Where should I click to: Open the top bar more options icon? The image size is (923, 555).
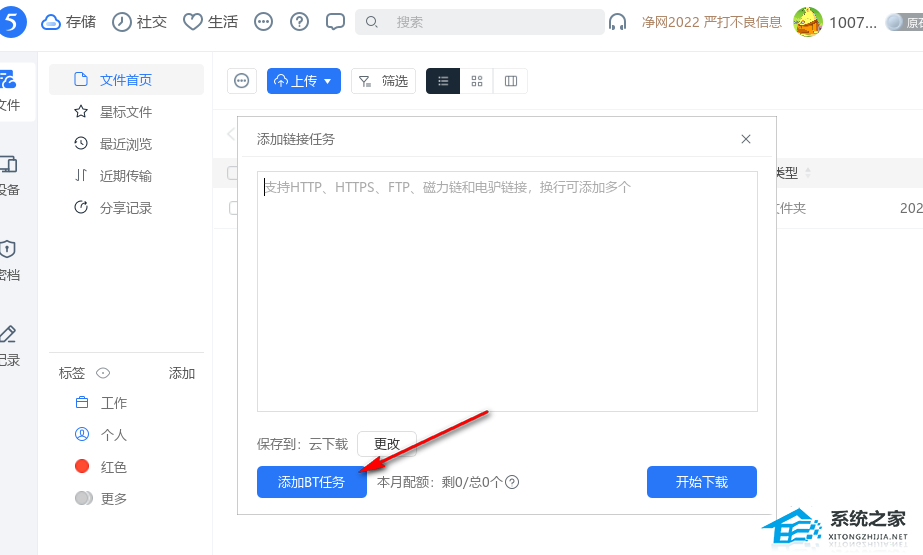(263, 22)
